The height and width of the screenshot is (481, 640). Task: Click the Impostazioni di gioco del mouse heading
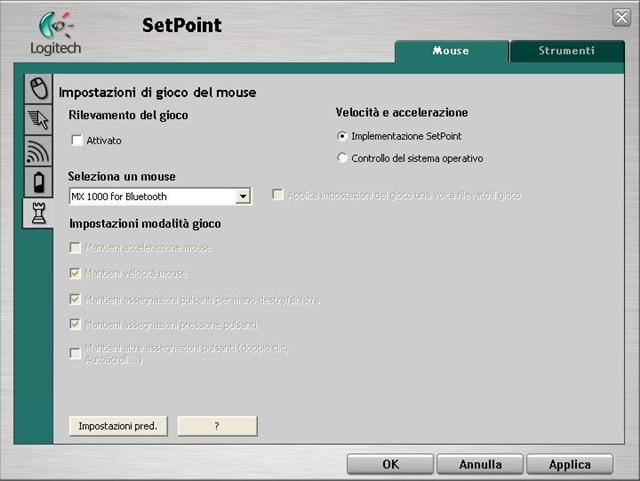pyautogui.click(x=158, y=92)
